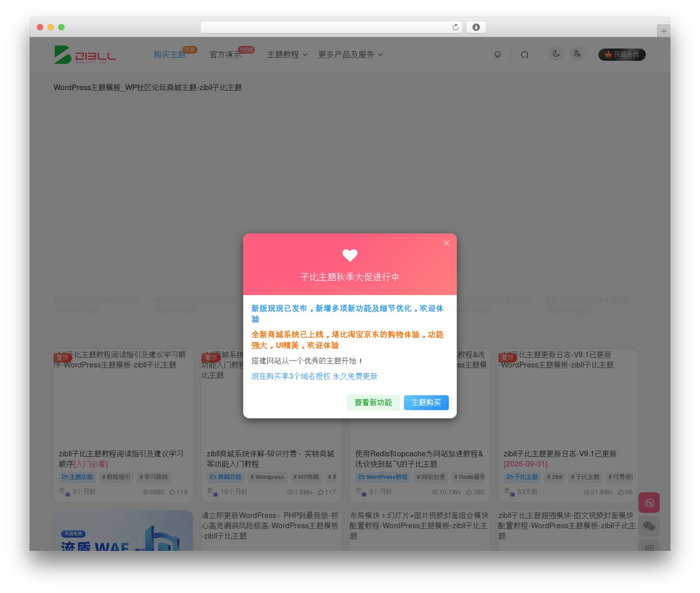The width and height of the screenshot is (700, 593).
Task: Open article zibll子比主题超强模块-图文视频封面模块
Action: [x=567, y=526]
